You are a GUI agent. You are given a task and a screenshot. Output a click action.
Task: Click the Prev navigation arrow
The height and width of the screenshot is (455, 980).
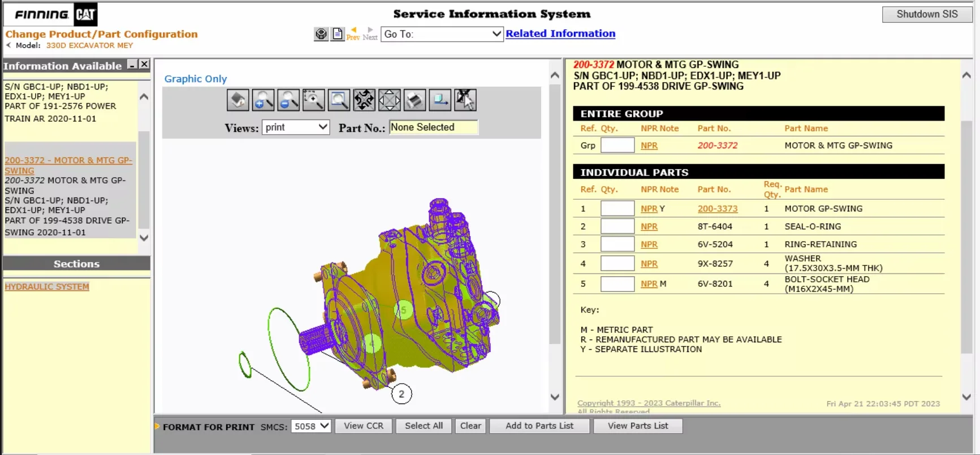pos(353,33)
